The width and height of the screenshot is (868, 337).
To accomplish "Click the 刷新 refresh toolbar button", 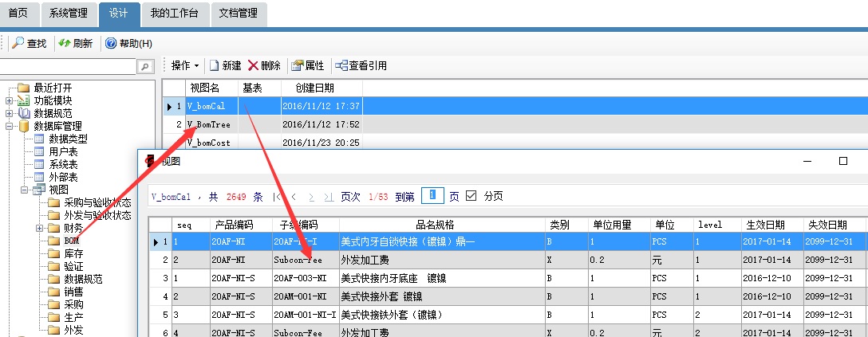I will (75, 43).
